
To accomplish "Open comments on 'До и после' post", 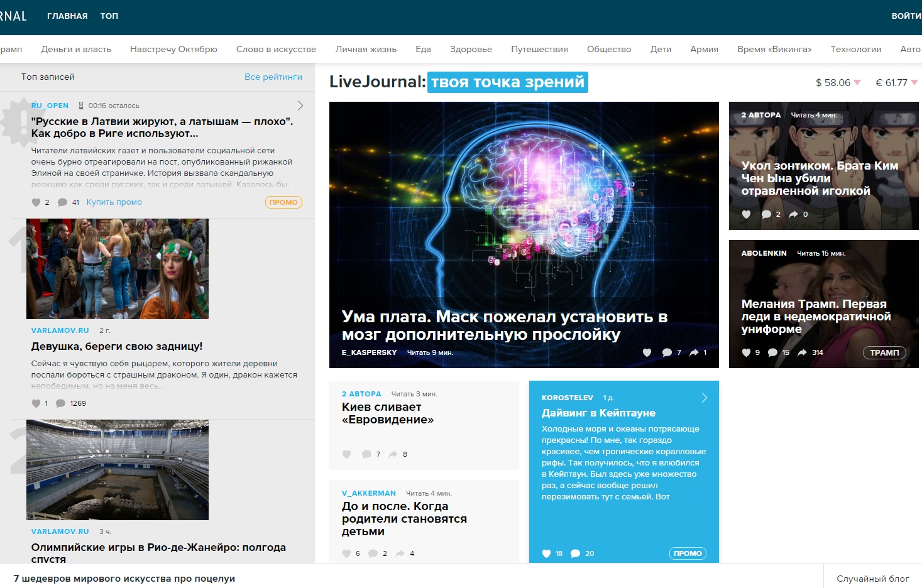I will 373,553.
